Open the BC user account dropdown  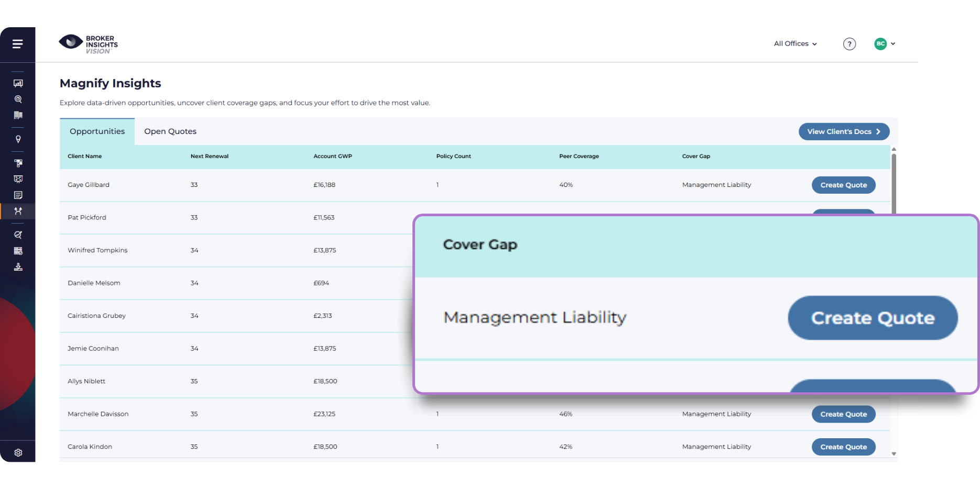point(885,44)
